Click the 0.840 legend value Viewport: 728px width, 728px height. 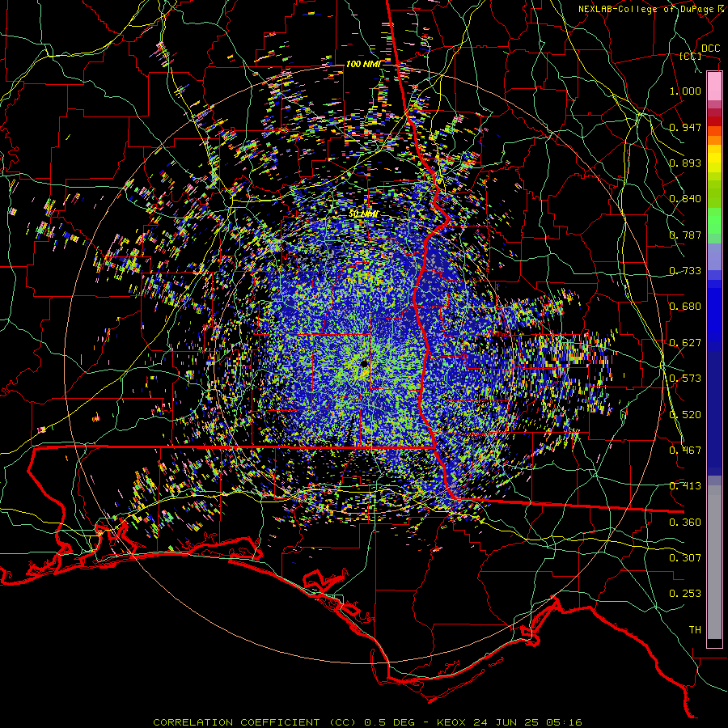coord(685,199)
